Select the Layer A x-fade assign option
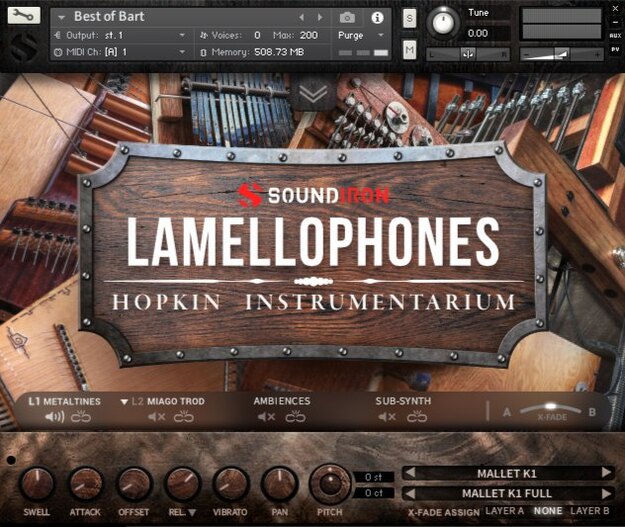The height and width of the screenshot is (527, 625). [504, 511]
